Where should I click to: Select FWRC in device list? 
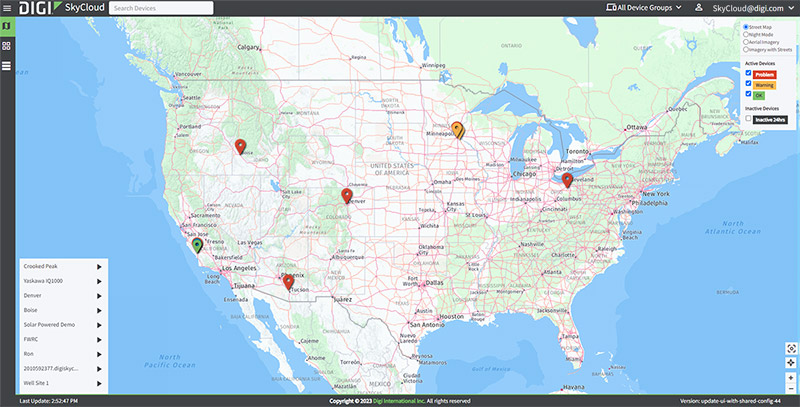tap(31, 339)
